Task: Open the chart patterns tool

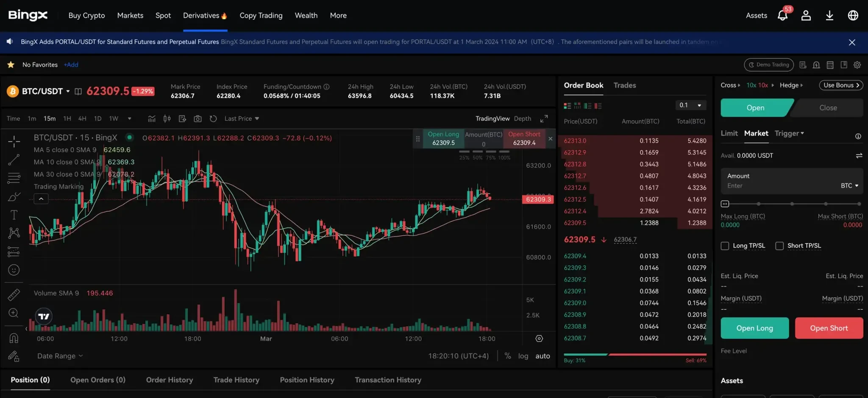Action: click(x=14, y=233)
